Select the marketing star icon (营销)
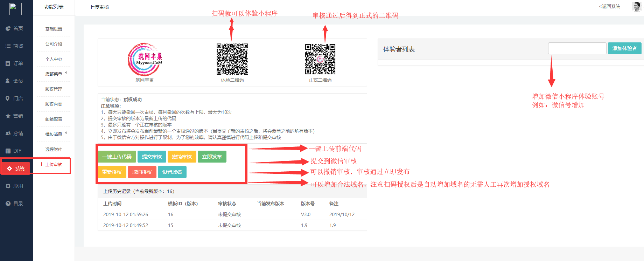 click(x=8, y=116)
